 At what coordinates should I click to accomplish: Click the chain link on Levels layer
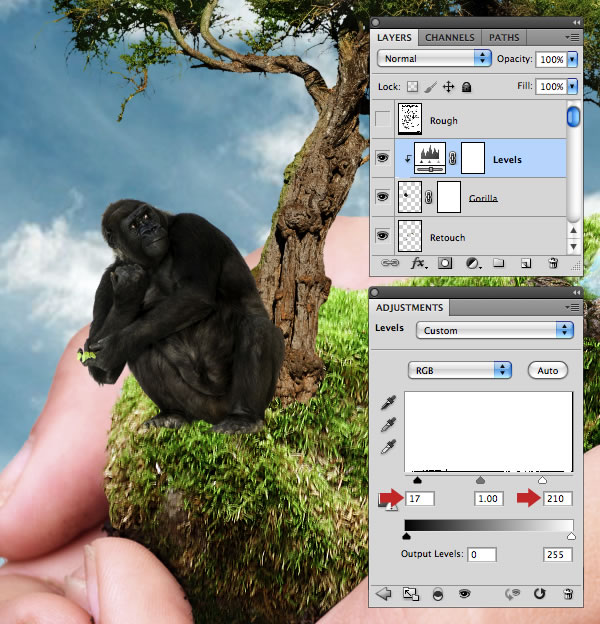tap(452, 158)
